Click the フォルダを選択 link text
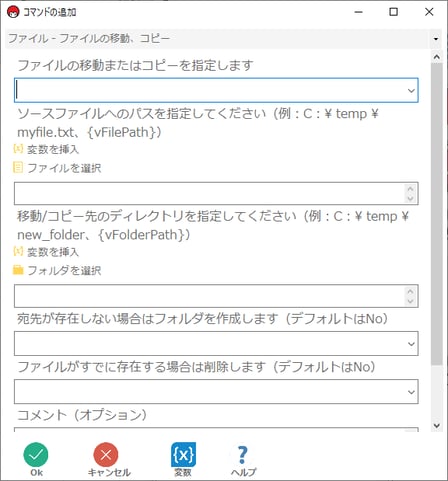This screenshot has width=448, height=481. click(64, 270)
